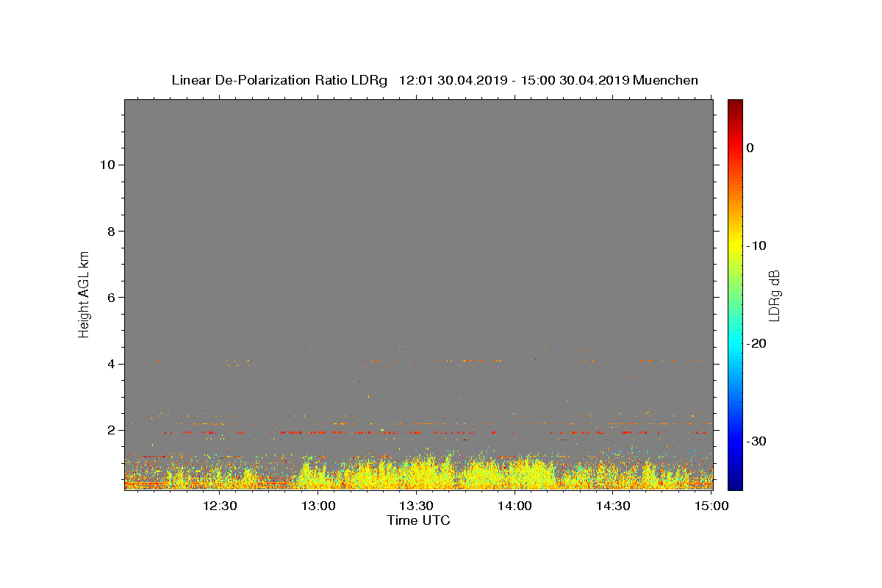Click the height tick label 8
The height and width of the screenshot is (588, 882).
point(110,231)
